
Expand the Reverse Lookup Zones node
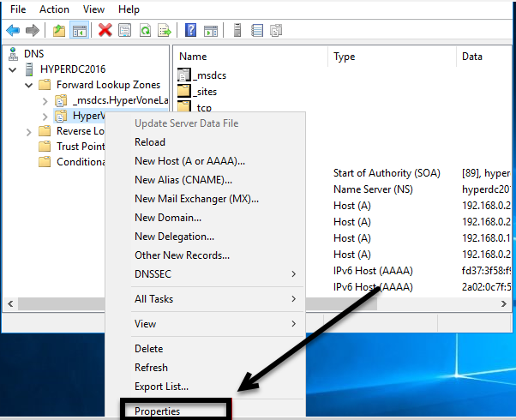click(x=29, y=132)
